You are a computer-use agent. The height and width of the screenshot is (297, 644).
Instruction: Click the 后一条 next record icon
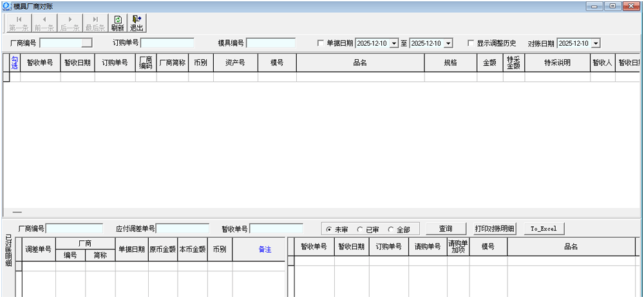[70, 23]
